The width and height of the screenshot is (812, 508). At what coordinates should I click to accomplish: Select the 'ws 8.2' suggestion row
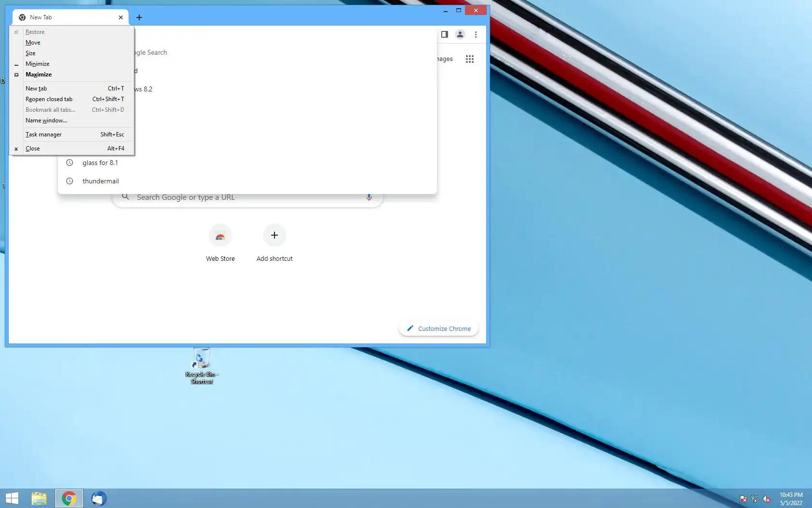(x=285, y=89)
